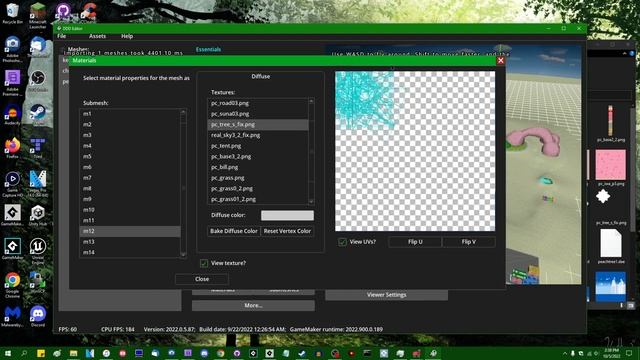Select submesh m5 in the list
This screenshot has width=640, height=360.
(x=130, y=156)
